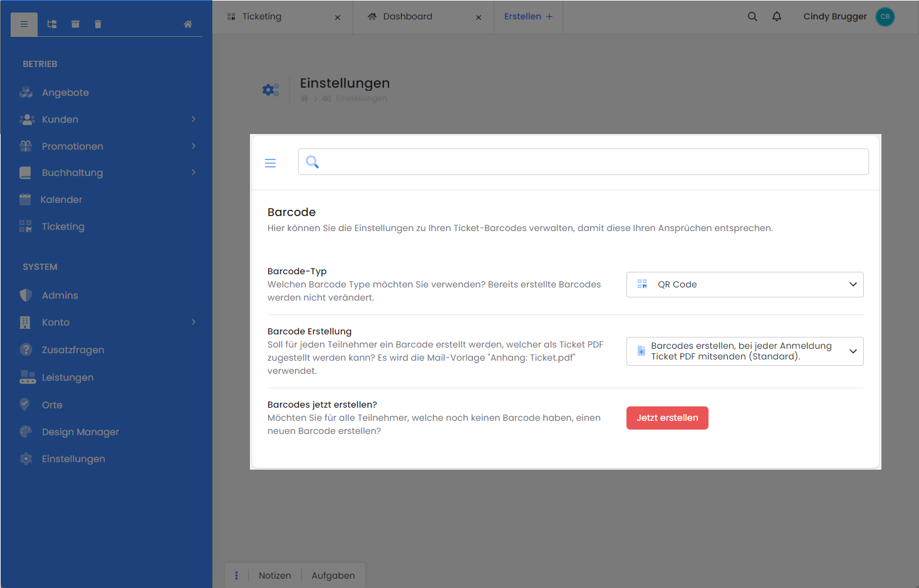Click the trash icon in sidebar toolbar
This screenshot has height=588, width=919.
tap(98, 24)
